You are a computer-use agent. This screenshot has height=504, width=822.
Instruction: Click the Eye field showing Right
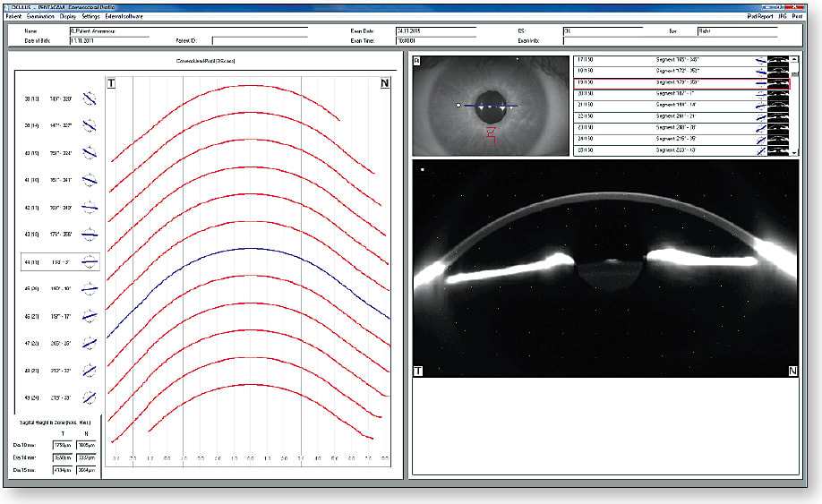(x=737, y=31)
